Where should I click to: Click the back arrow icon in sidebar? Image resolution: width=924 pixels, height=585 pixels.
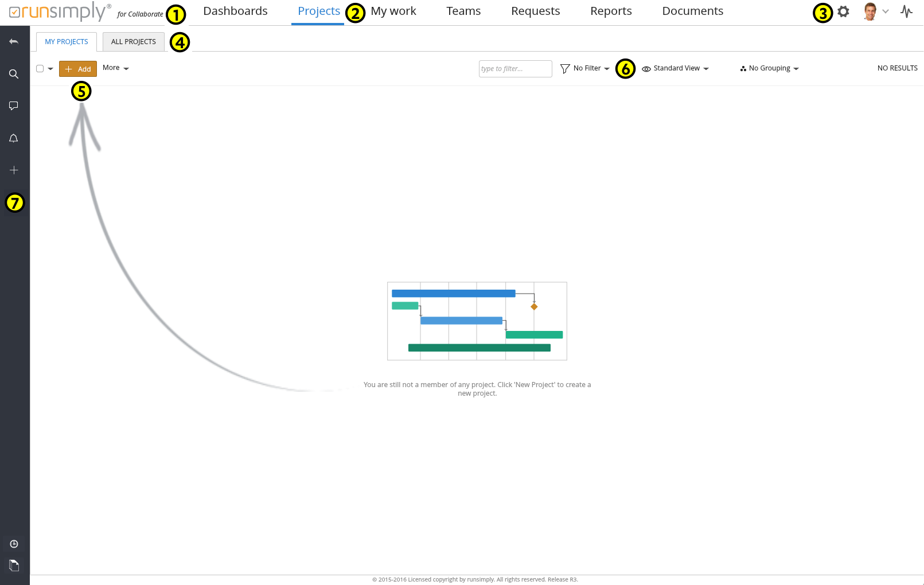(14, 42)
